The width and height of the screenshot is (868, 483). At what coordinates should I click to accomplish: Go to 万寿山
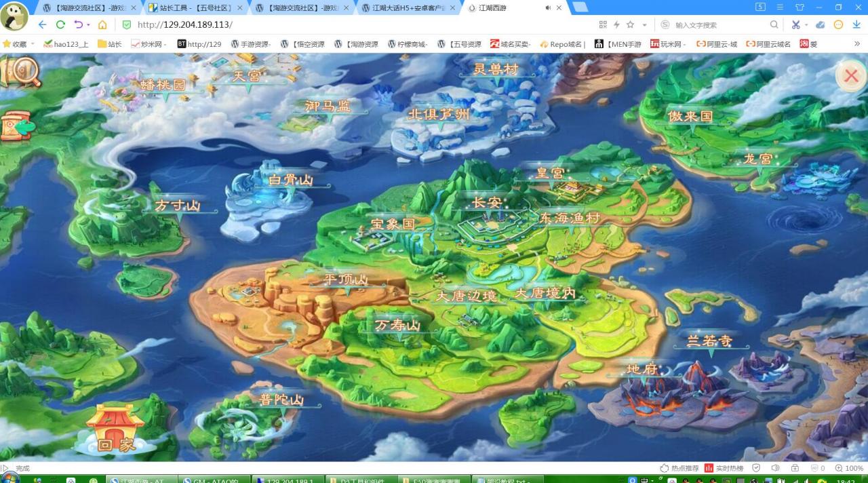click(399, 326)
